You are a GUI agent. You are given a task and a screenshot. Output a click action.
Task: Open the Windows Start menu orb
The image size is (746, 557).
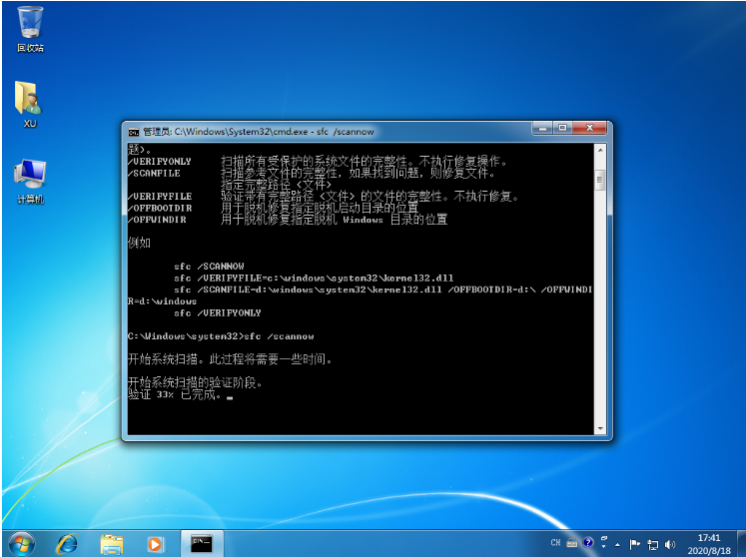point(21,543)
